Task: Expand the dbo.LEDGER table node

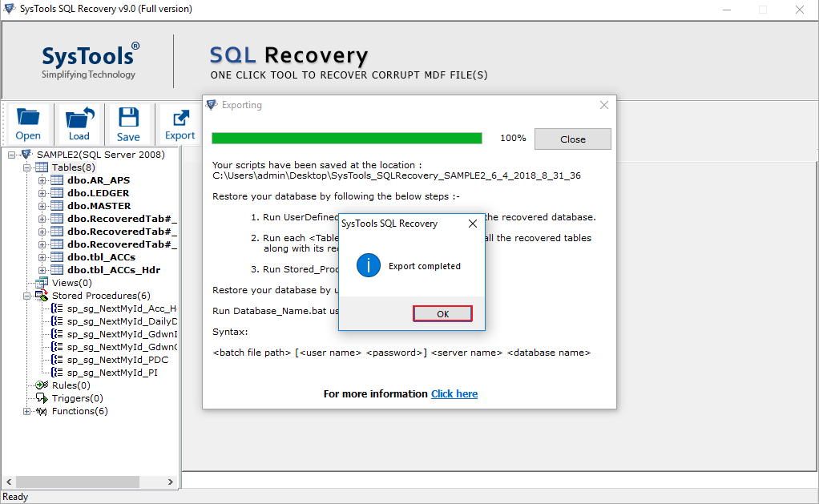Action: tap(42, 193)
